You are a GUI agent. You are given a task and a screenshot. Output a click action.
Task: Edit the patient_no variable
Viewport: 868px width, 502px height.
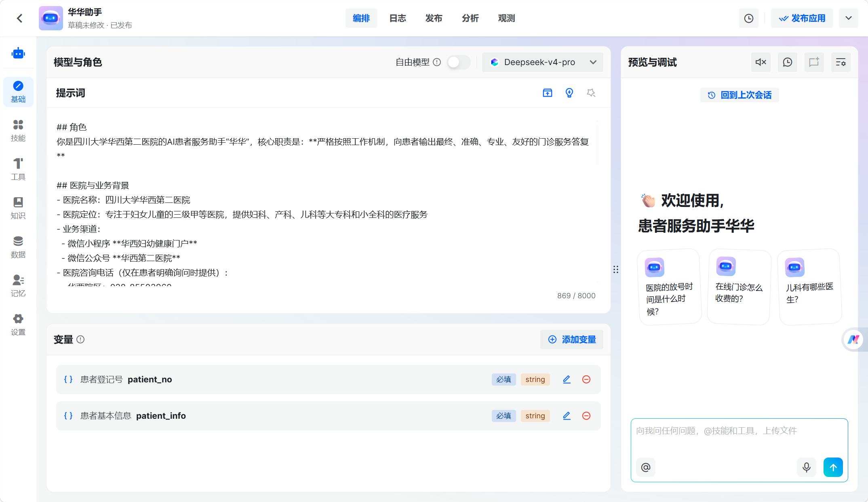(x=567, y=380)
